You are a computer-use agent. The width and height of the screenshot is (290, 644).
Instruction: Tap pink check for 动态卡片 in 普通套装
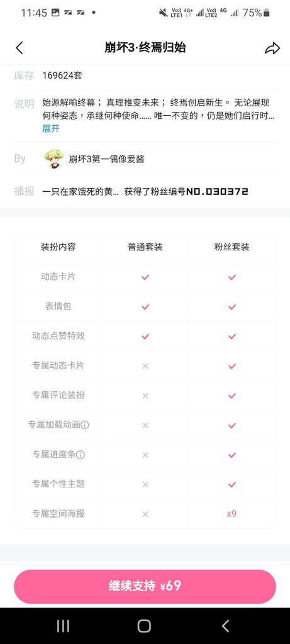tap(145, 277)
